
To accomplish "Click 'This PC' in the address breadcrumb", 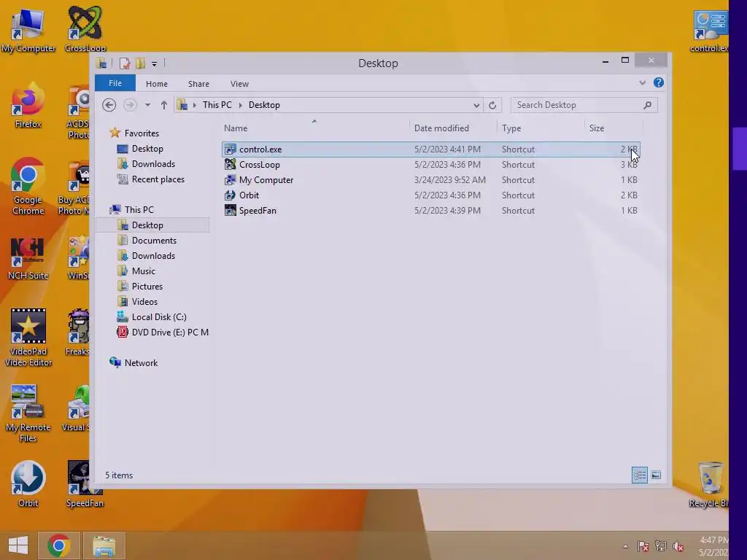I will (217, 105).
